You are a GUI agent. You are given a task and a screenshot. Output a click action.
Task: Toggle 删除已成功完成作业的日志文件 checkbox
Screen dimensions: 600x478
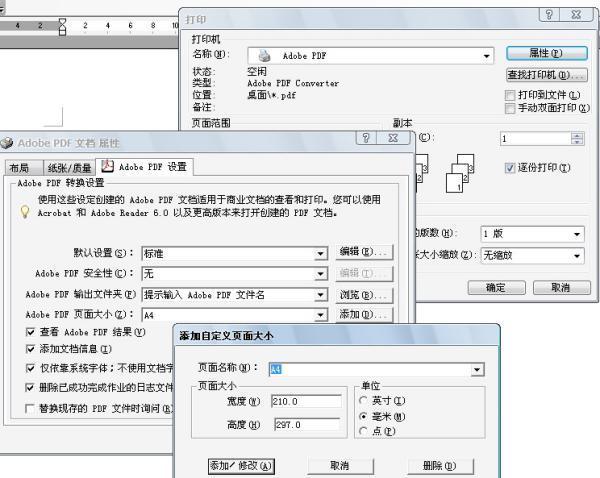pyautogui.click(x=29, y=388)
